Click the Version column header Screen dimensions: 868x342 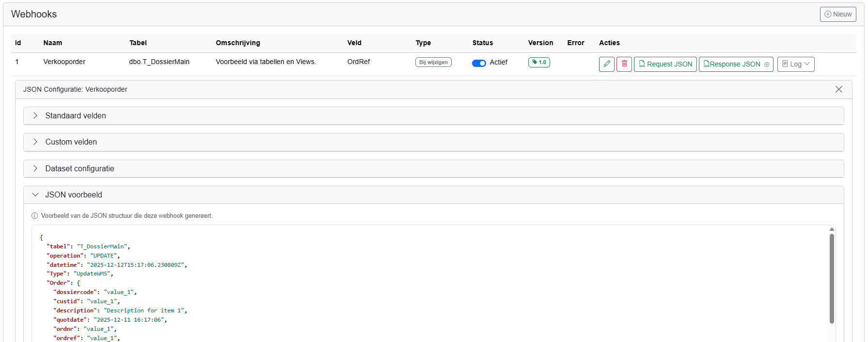[x=541, y=43]
